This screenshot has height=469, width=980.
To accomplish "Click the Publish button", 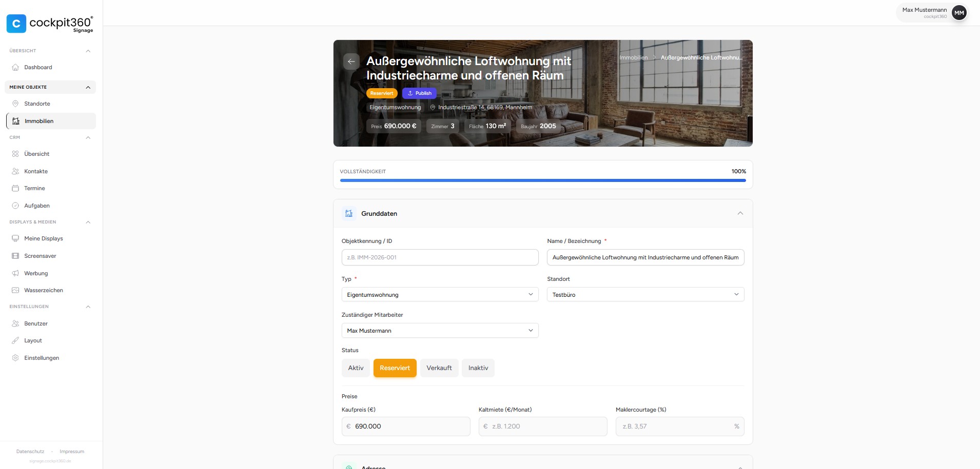I will point(419,93).
